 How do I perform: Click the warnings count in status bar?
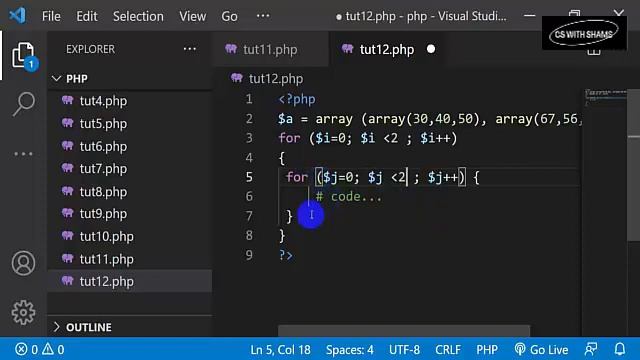click(x=53, y=349)
